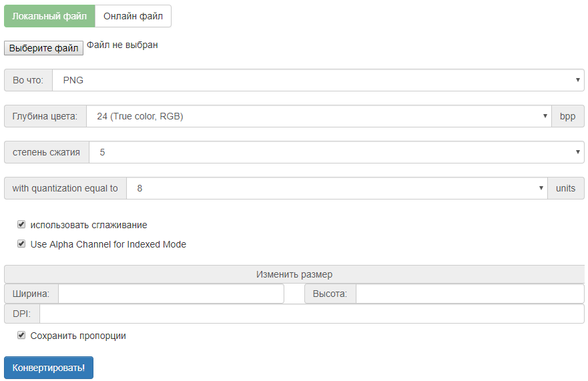Click the Глубина цвета label
Image resolution: width=588 pixels, height=381 pixels.
click(x=45, y=116)
